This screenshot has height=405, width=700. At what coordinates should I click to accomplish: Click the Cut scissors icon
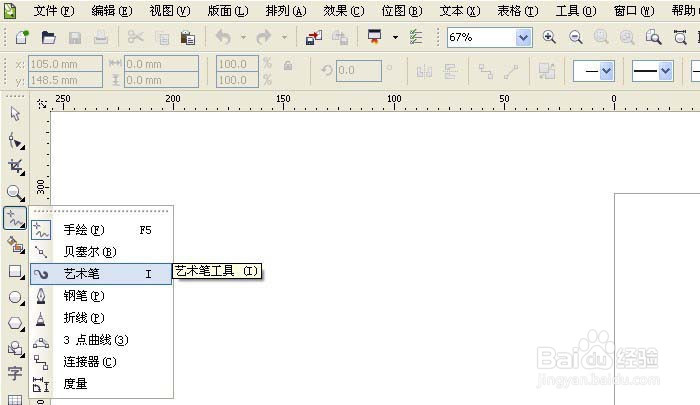pos(135,38)
